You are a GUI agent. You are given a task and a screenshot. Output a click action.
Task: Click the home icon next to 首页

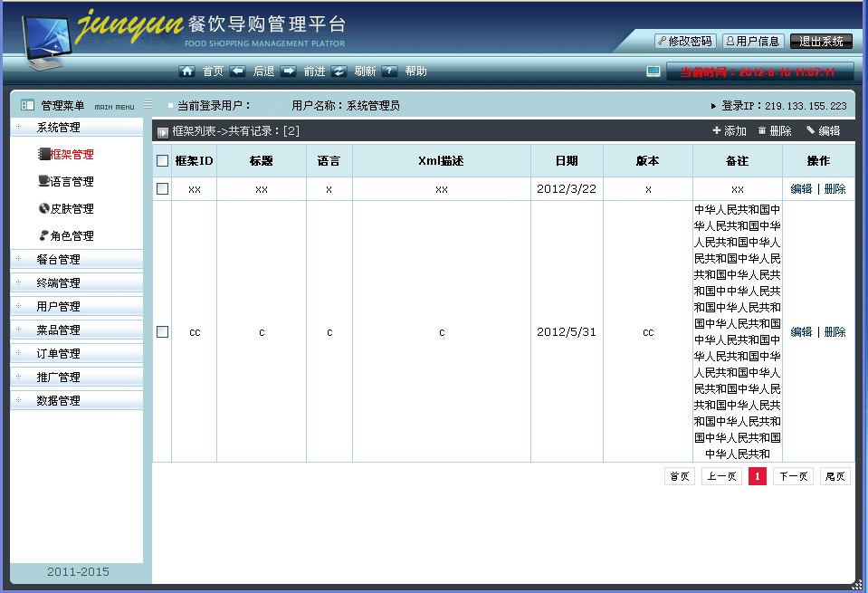pyautogui.click(x=187, y=71)
